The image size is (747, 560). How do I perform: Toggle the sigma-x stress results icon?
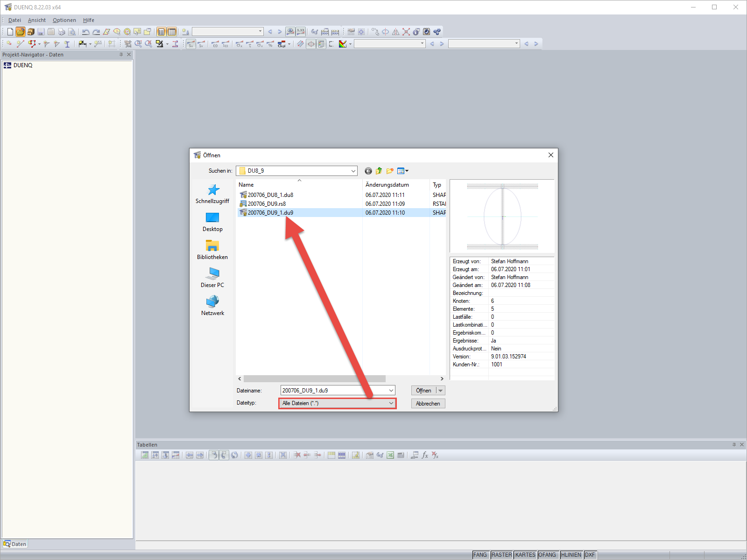[x=240, y=44]
